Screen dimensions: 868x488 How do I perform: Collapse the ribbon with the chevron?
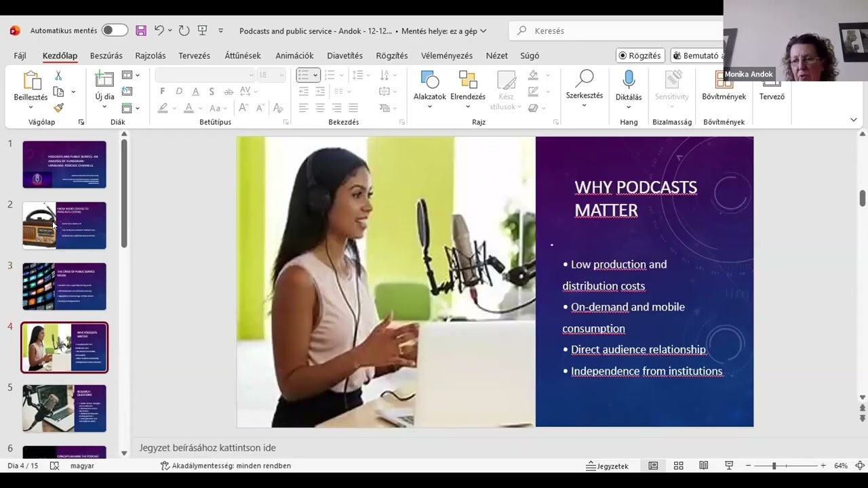point(853,120)
